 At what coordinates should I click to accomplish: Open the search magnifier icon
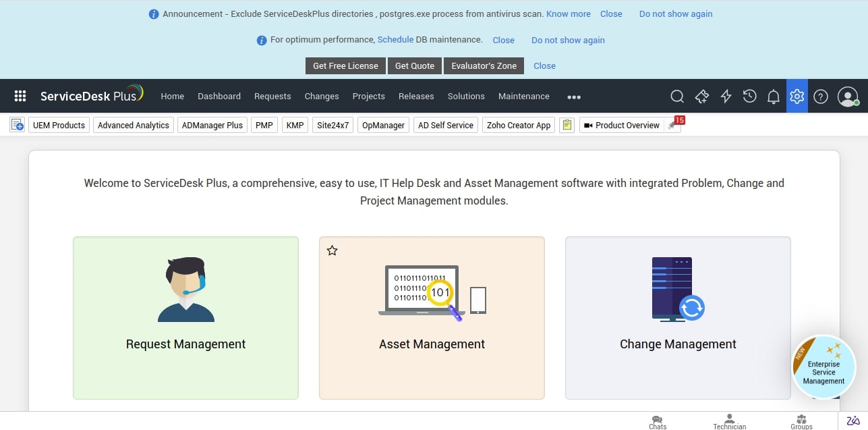(677, 97)
